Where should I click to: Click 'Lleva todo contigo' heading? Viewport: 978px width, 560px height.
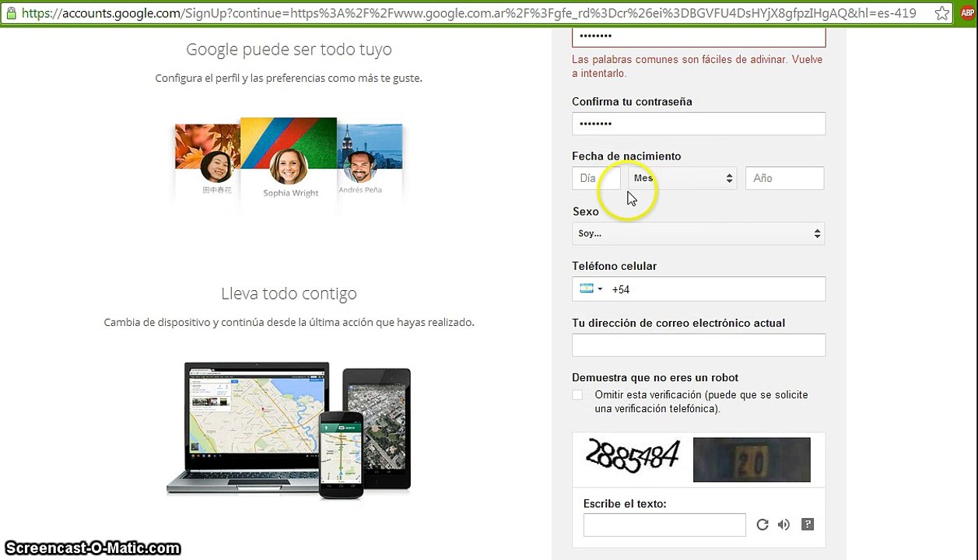[x=289, y=293]
